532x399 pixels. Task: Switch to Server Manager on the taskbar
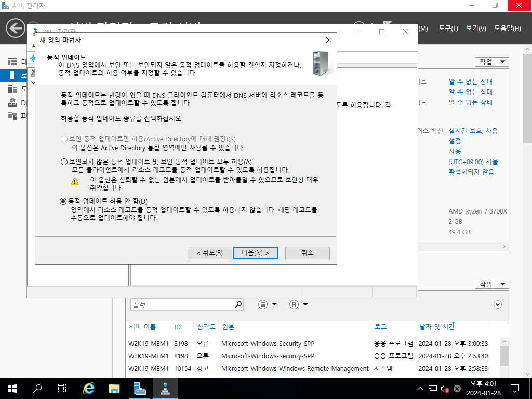tap(139, 389)
